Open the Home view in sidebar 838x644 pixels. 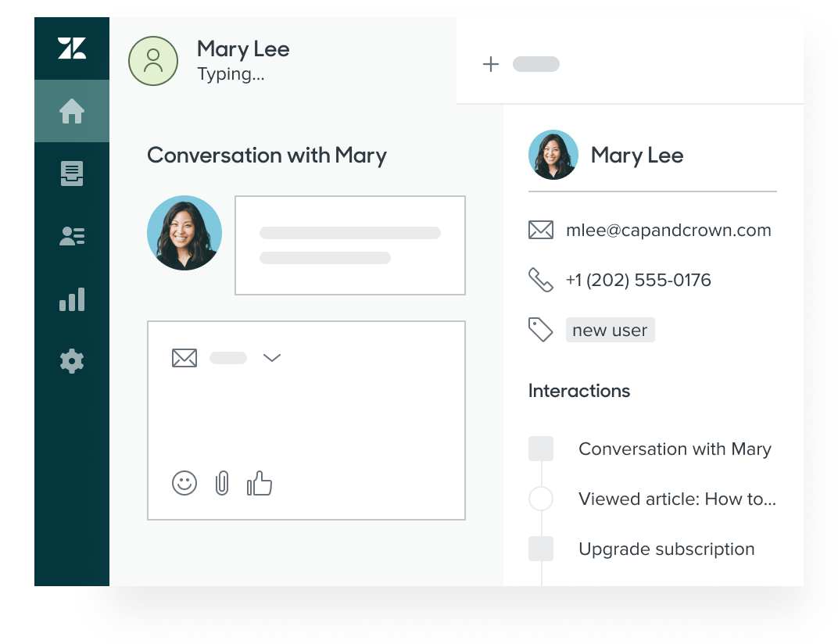[72, 112]
